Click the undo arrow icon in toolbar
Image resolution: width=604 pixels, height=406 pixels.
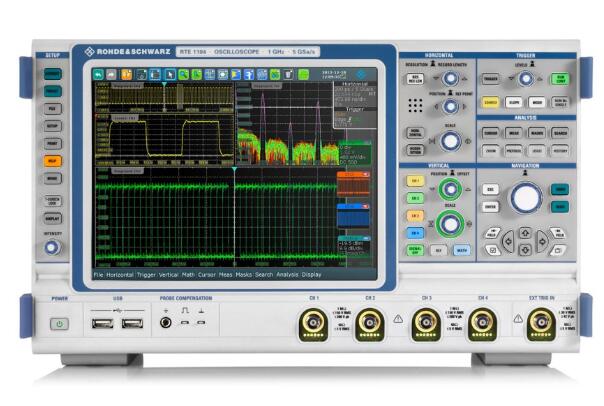[99, 74]
